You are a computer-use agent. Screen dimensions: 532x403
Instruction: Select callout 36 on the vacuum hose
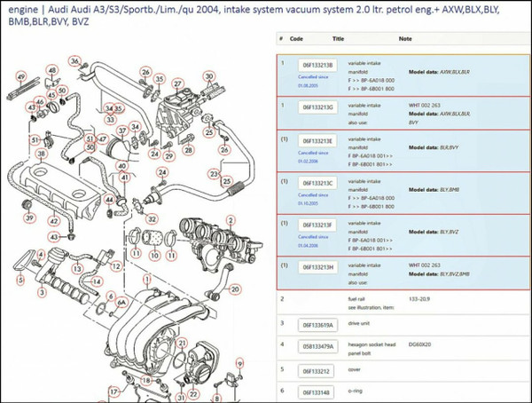76,62
